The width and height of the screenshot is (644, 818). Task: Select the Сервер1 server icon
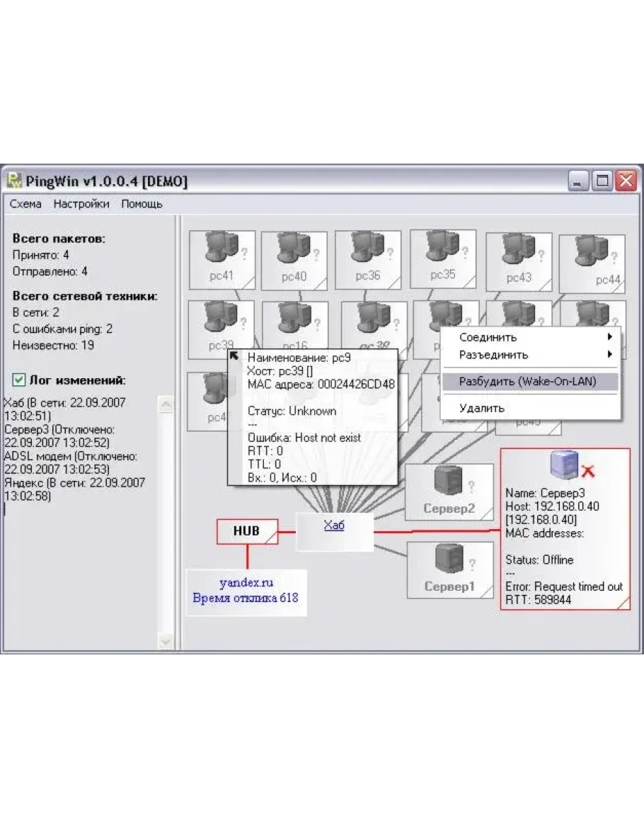[x=448, y=561]
